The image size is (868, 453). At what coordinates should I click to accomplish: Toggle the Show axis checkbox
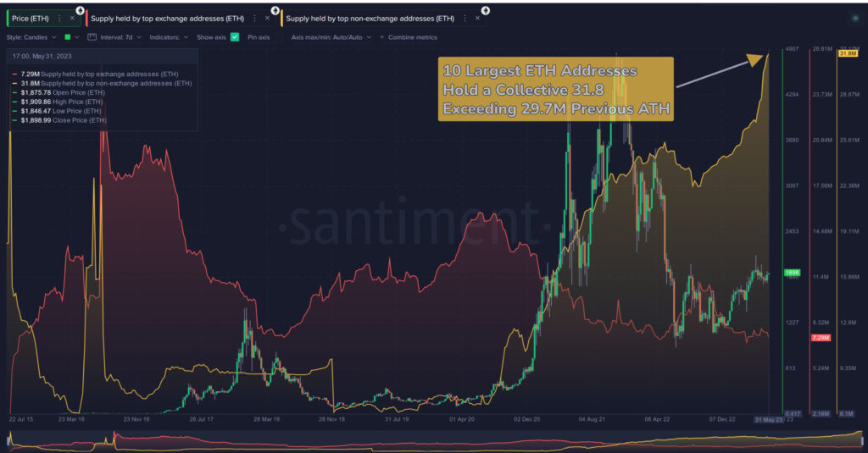(235, 37)
